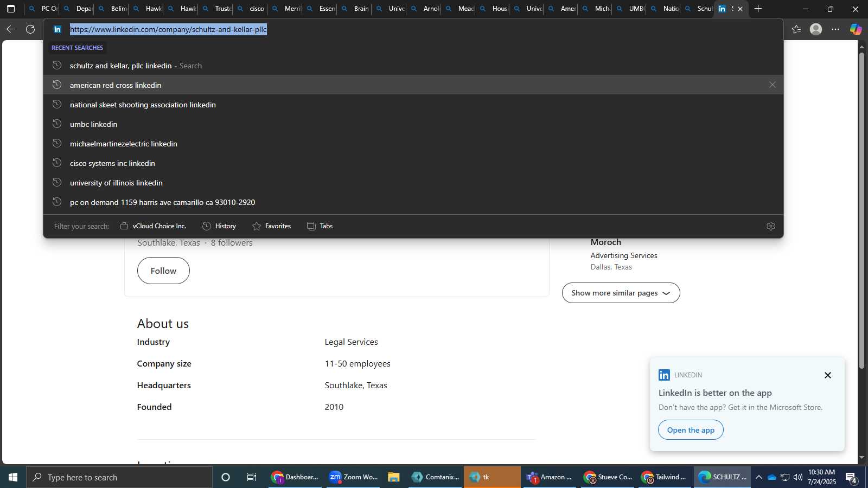Screen dimensions: 868x488
Task: Switch to the Arnol tab
Action: pos(425,9)
